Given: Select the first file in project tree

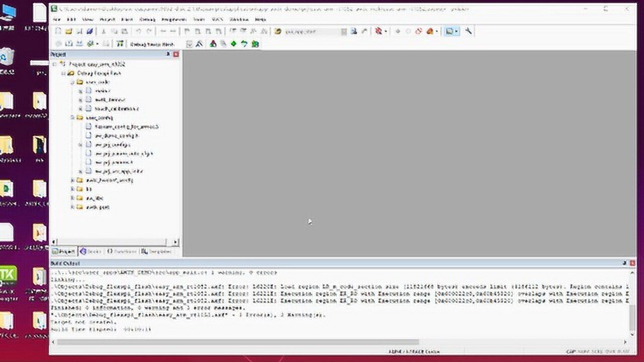Looking at the screenshot, I should 101,91.
